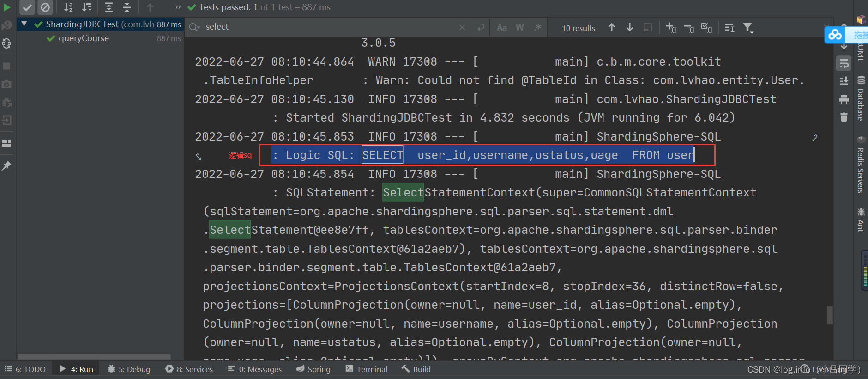Screen dimensions: 868x379
Task: Click the horizontal scrollbar under the test tree
Action: point(94,356)
